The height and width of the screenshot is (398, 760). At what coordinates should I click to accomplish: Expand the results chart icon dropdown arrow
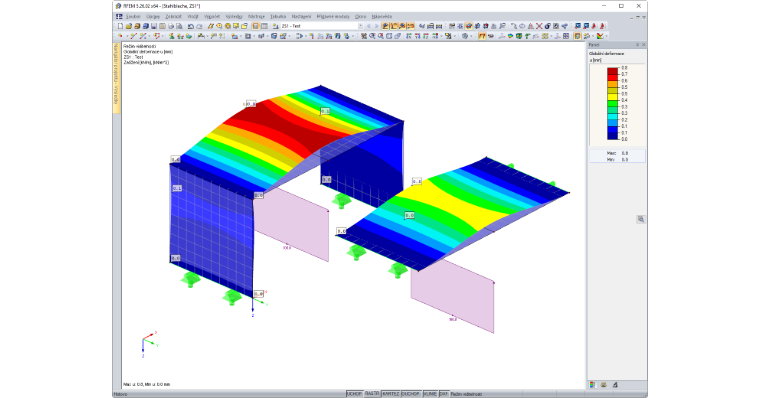click(x=606, y=36)
